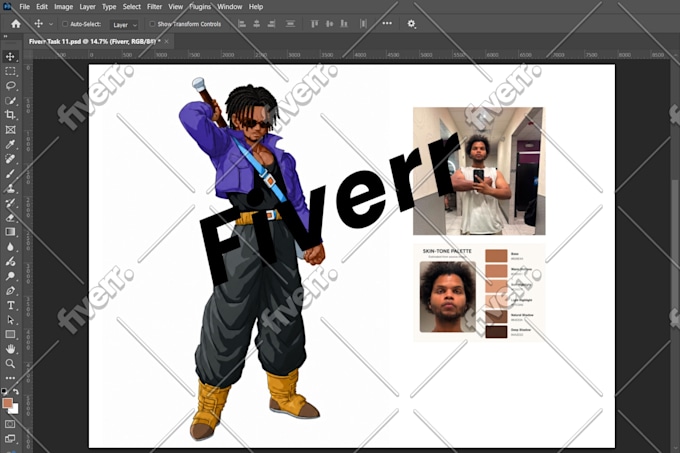The height and width of the screenshot is (453, 680).
Task: Open the Select menu
Action: tap(131, 7)
